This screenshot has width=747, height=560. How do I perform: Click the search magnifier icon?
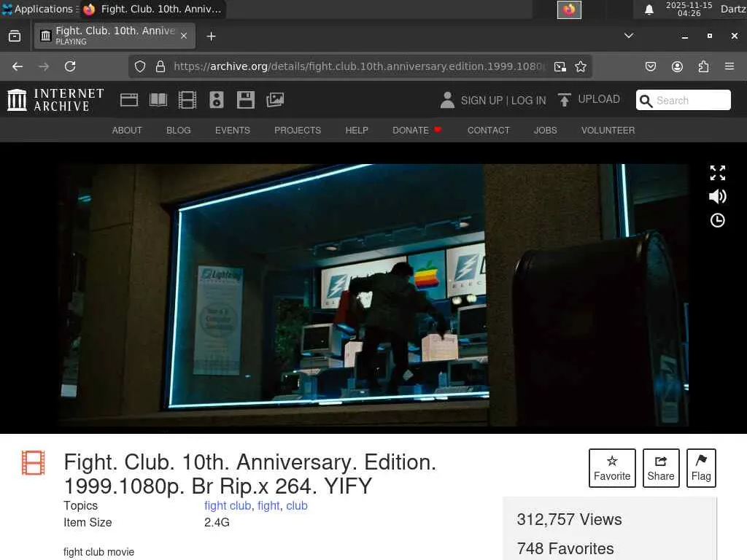[x=646, y=101]
